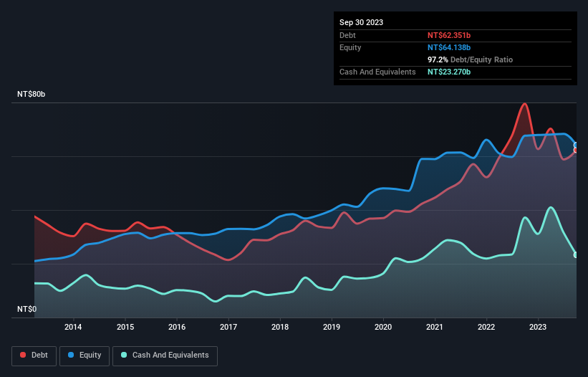Click the 2018 x-axis label

click(280, 327)
